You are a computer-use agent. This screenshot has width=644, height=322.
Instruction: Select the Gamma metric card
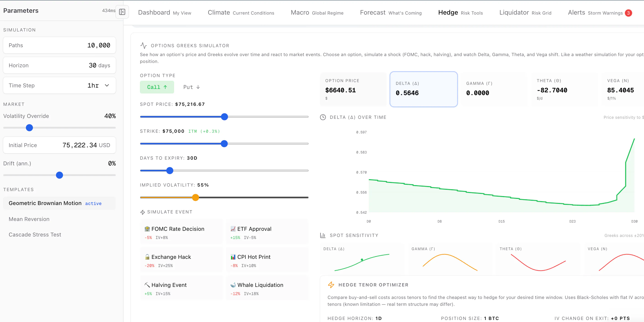(x=494, y=89)
